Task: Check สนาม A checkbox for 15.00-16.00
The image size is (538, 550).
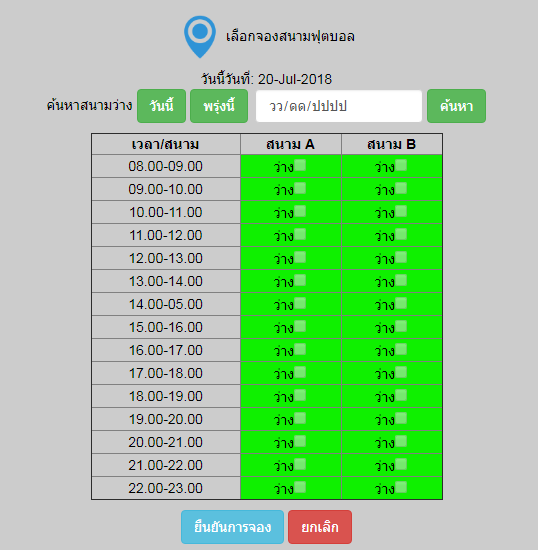Action: [x=300, y=326]
